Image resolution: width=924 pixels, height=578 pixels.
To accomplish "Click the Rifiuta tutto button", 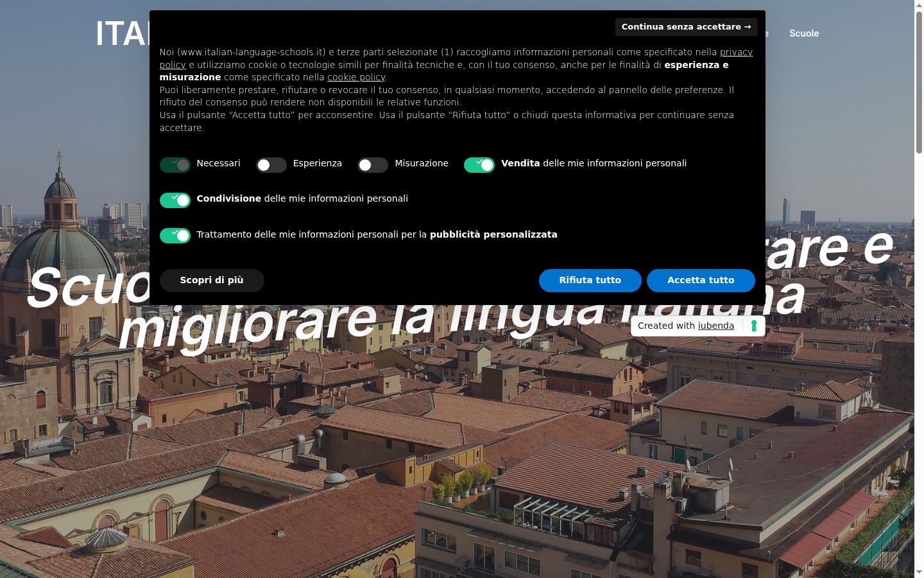I will 590,280.
